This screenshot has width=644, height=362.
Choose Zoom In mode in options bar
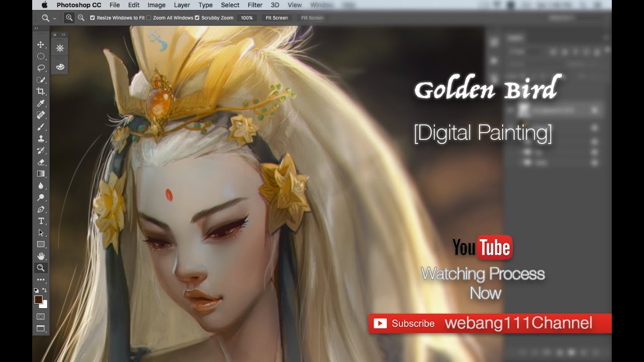point(69,18)
